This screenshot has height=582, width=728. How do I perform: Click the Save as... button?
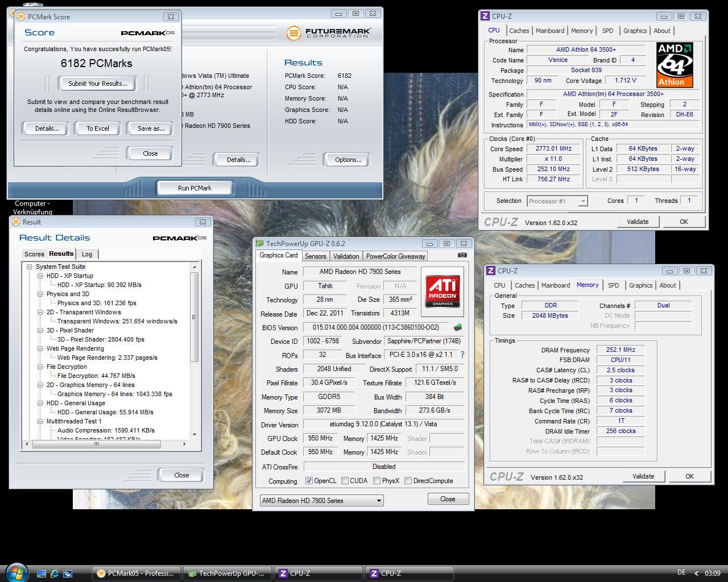151,128
